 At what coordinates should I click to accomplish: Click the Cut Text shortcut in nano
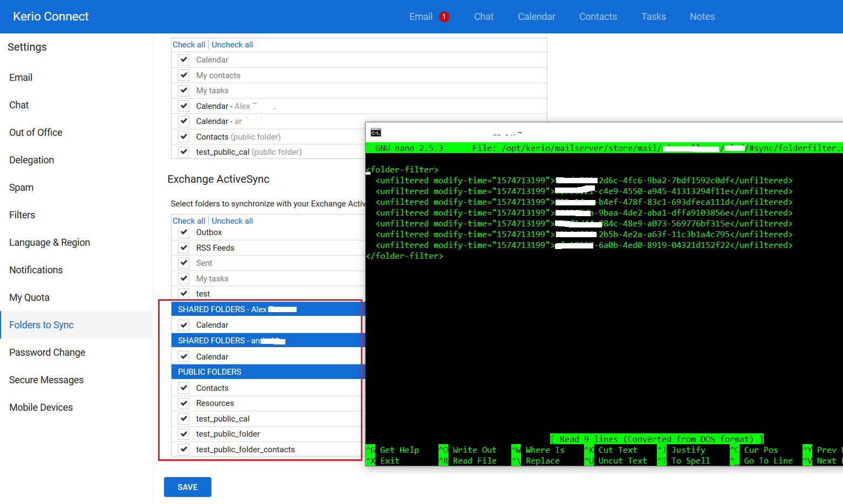pos(611,450)
